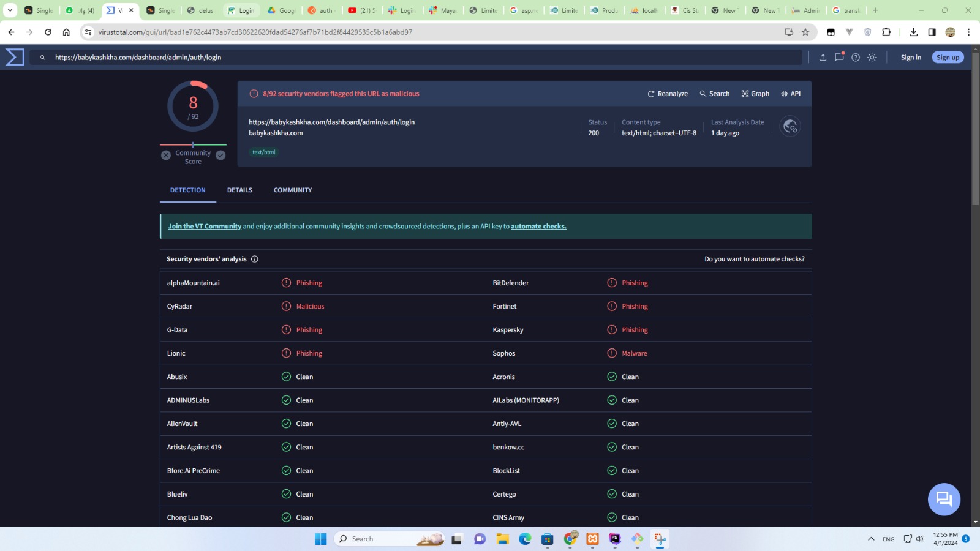This screenshot has width=980, height=551.
Task: Click the URL search input field
Action: 423,58
